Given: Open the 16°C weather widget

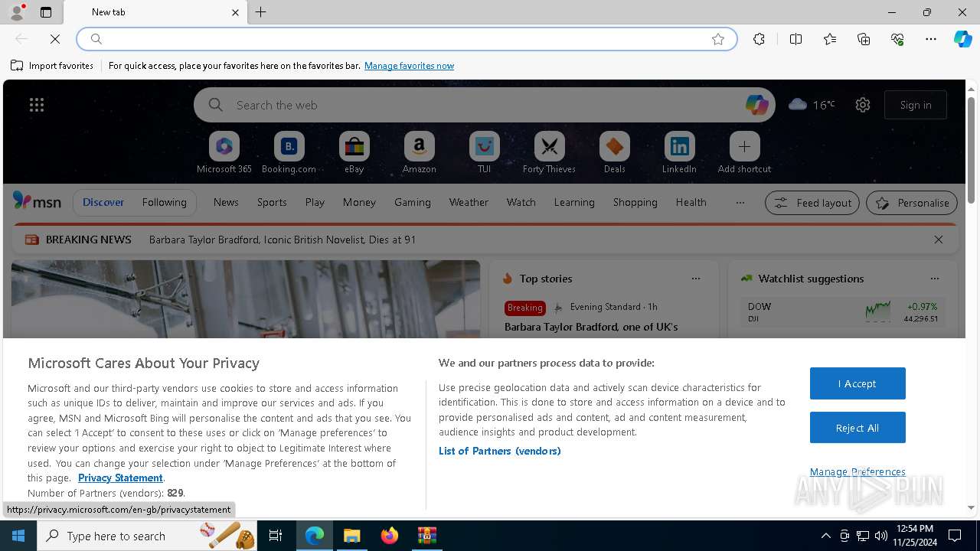Looking at the screenshot, I should 812,105.
